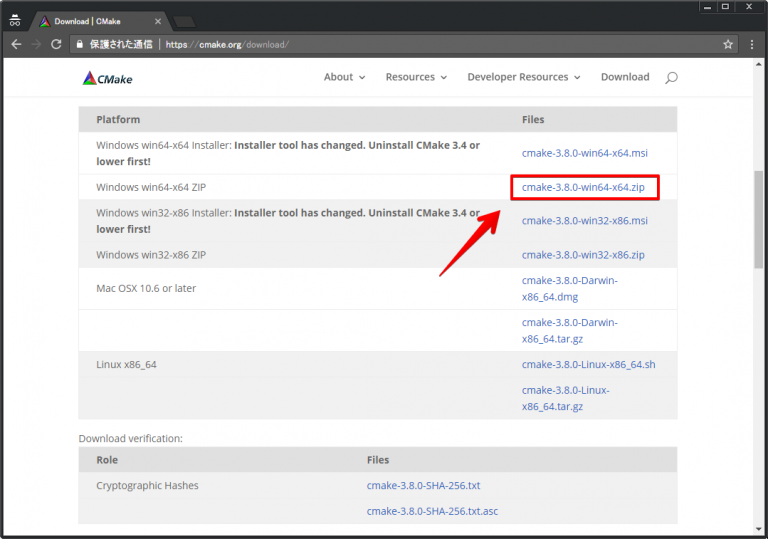This screenshot has height=539, width=768.
Task: Bookmark this page with star icon
Action: pyautogui.click(x=728, y=44)
